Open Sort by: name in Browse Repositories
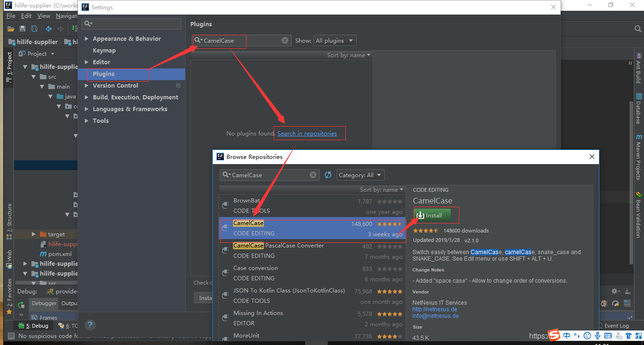Image resolution: width=644 pixels, height=345 pixels. click(382, 189)
